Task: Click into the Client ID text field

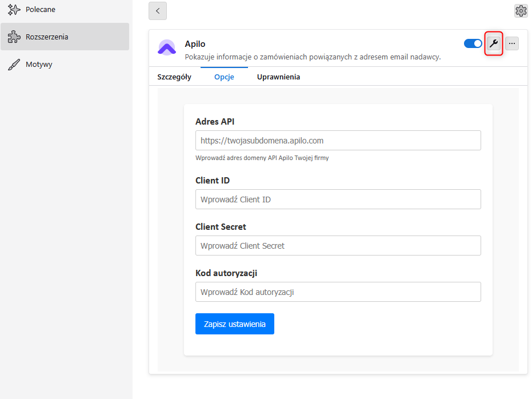Action: [338, 199]
